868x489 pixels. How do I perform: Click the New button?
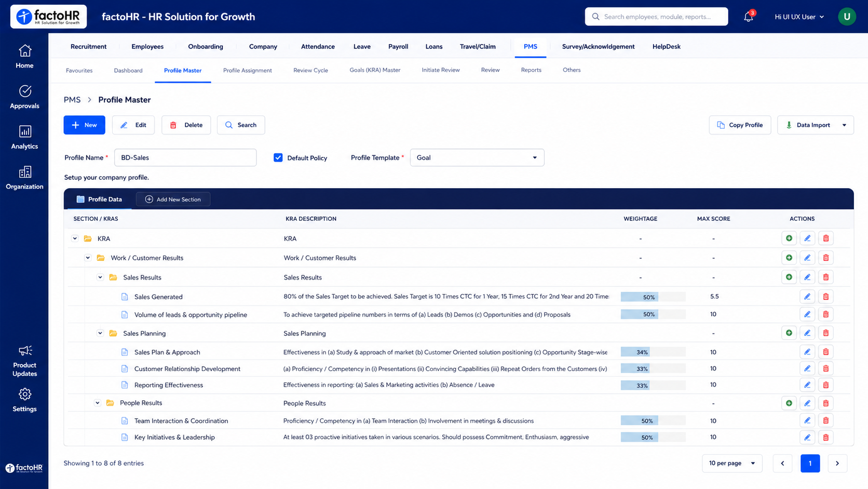[x=84, y=125]
